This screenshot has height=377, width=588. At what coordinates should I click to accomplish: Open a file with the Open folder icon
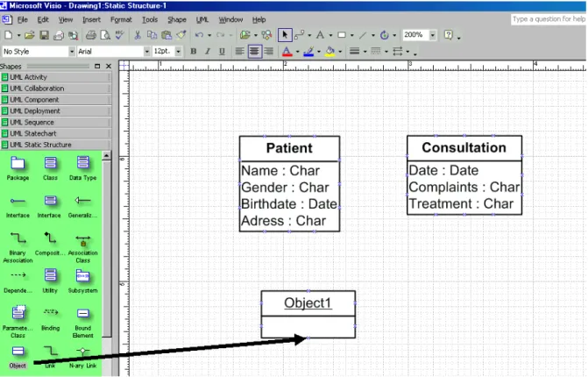[x=29, y=35]
